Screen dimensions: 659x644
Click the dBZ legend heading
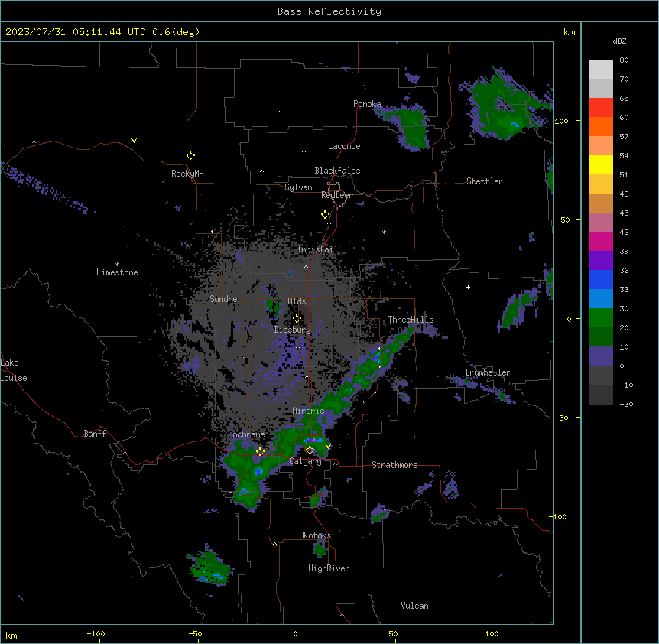[x=619, y=41]
